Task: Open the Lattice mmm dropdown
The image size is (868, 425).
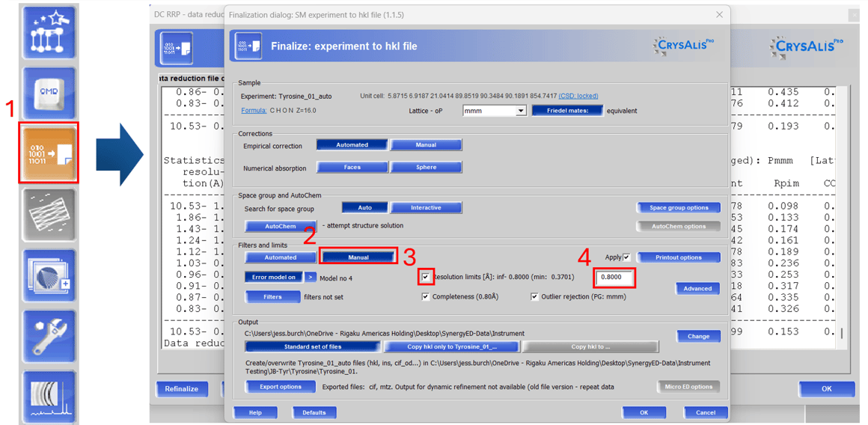Action: [x=494, y=111]
